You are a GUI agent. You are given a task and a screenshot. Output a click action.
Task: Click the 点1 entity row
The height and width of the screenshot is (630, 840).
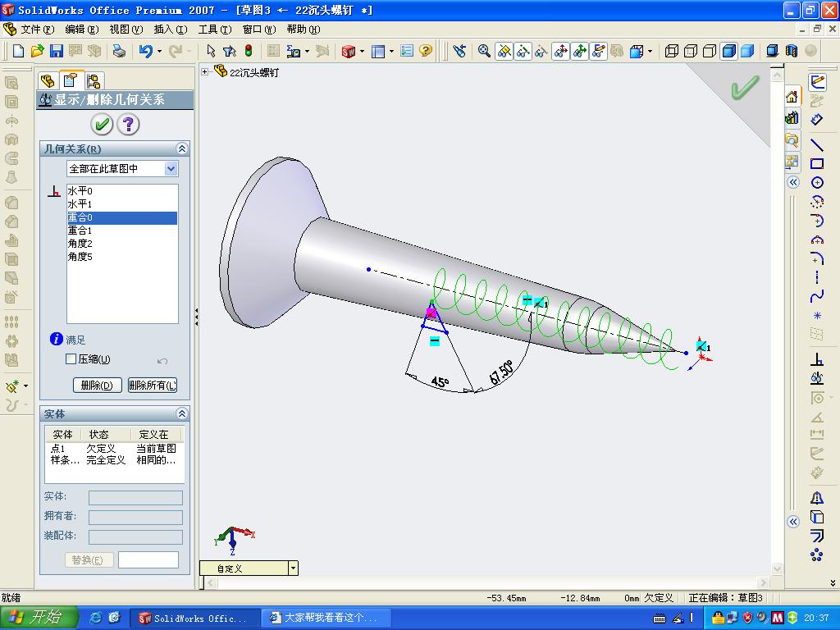(x=115, y=449)
